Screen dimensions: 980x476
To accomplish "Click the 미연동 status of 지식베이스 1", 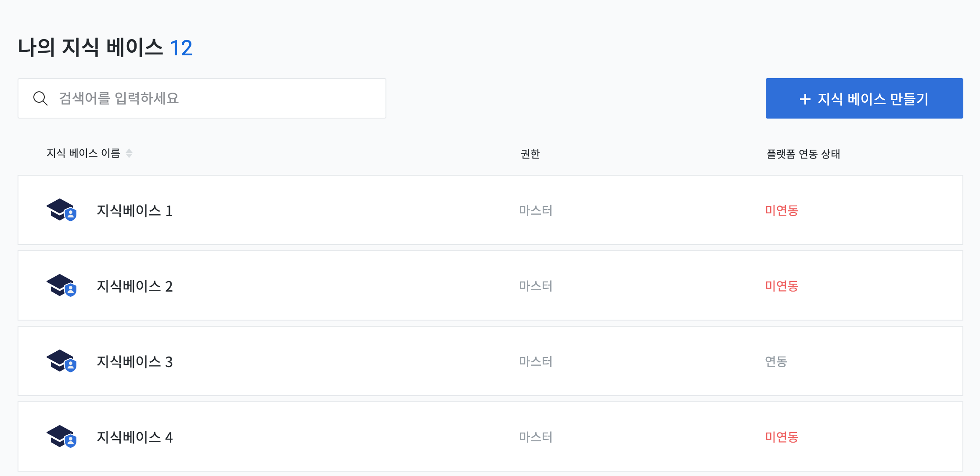I will pyautogui.click(x=782, y=210).
